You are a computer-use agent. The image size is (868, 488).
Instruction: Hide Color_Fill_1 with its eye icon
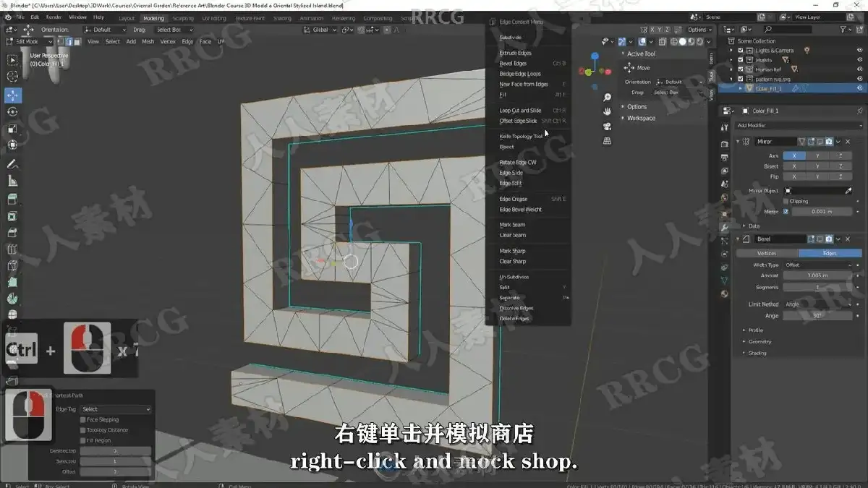click(x=859, y=88)
